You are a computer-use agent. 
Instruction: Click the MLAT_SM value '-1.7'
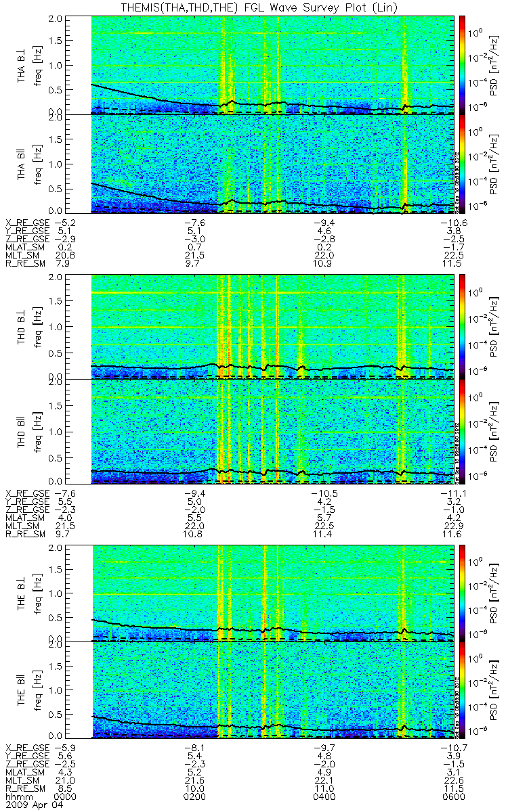coord(455,248)
